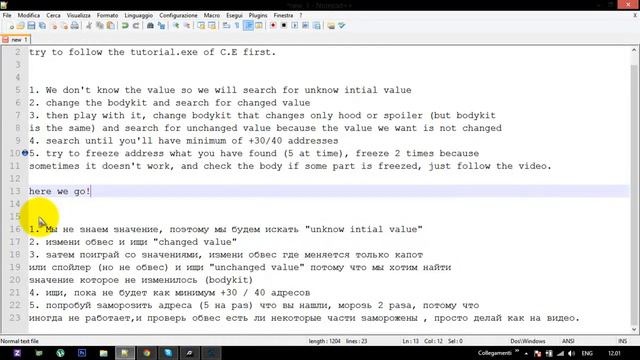Click the Zoom In toolbar icon
This screenshot has width=640, height=360.
coord(176,26)
